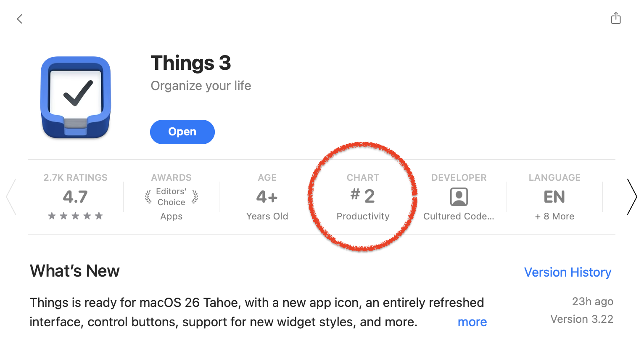Click the five-star rating row
644x338 pixels.
click(x=75, y=216)
